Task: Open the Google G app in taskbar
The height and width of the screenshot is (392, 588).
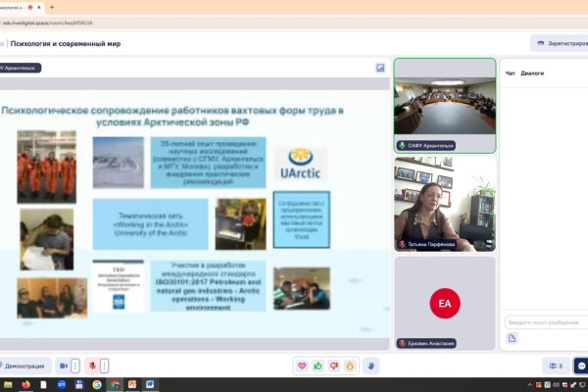Action: 97,384
